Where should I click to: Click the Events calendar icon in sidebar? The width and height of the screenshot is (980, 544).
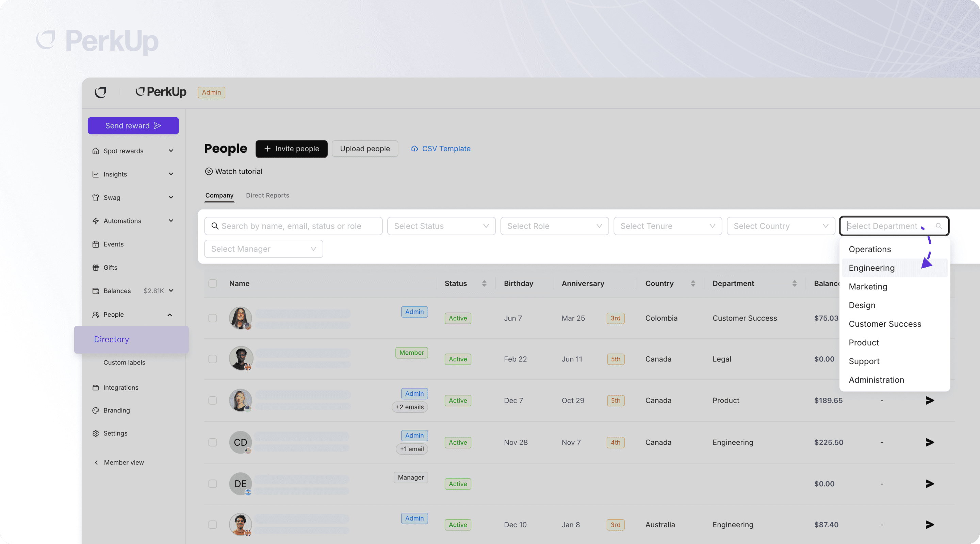tap(96, 244)
